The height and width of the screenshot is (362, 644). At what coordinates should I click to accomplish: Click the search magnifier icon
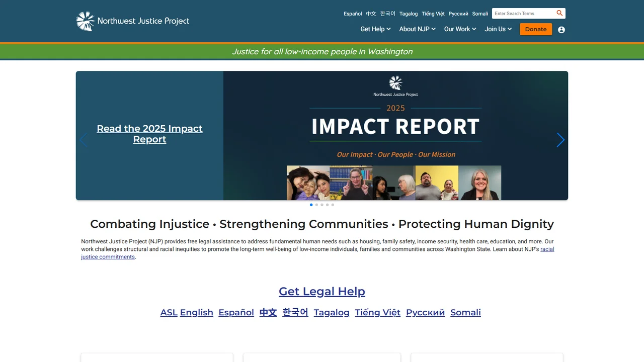559,13
